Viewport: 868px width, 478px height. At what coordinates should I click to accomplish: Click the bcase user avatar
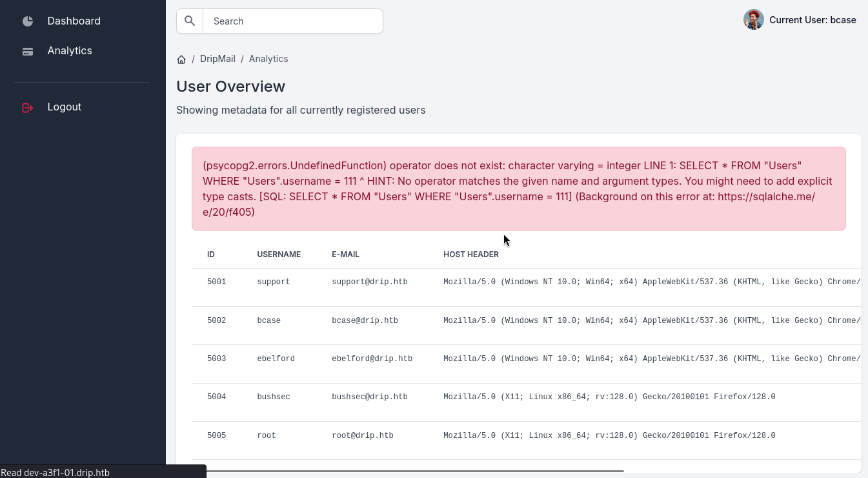point(753,20)
